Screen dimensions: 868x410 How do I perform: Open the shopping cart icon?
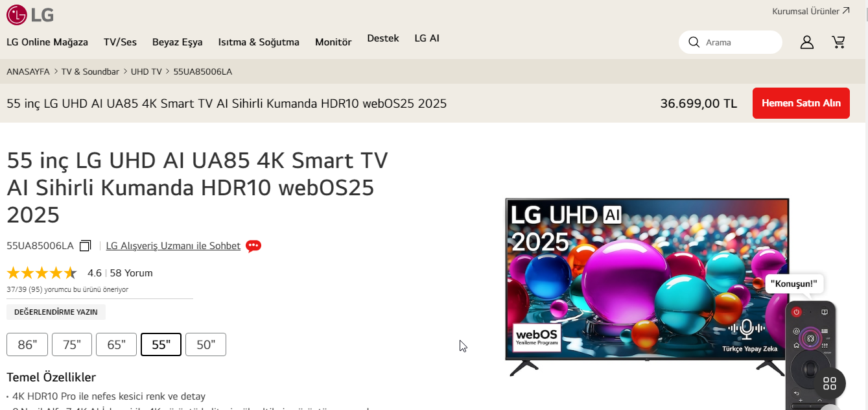point(839,42)
